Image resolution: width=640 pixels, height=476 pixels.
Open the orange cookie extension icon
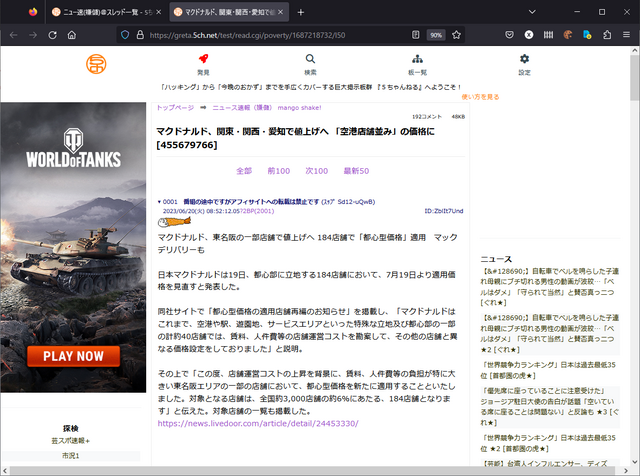click(x=568, y=35)
